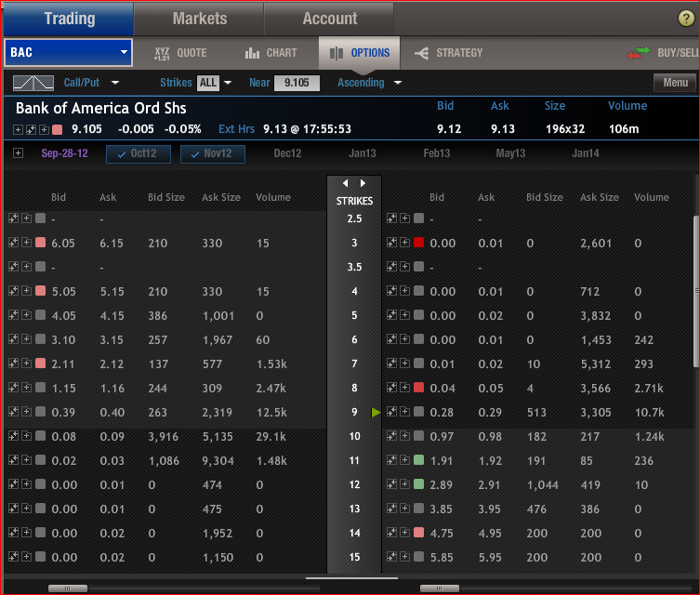The image size is (700, 595).
Task: Uncheck the Oct12 expiration
Action: point(139,154)
